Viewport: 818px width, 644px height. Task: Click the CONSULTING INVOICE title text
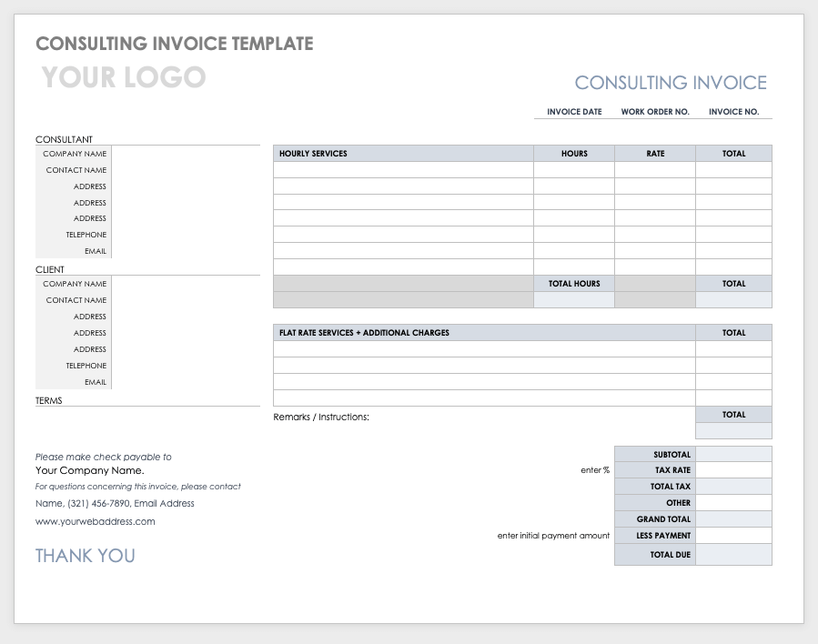point(670,82)
